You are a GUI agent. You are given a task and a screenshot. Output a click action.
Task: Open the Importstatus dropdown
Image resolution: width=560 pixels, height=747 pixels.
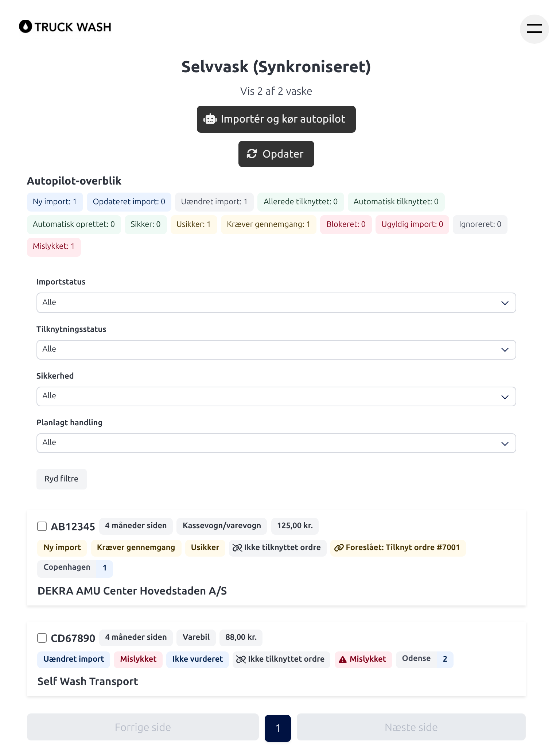point(276,303)
